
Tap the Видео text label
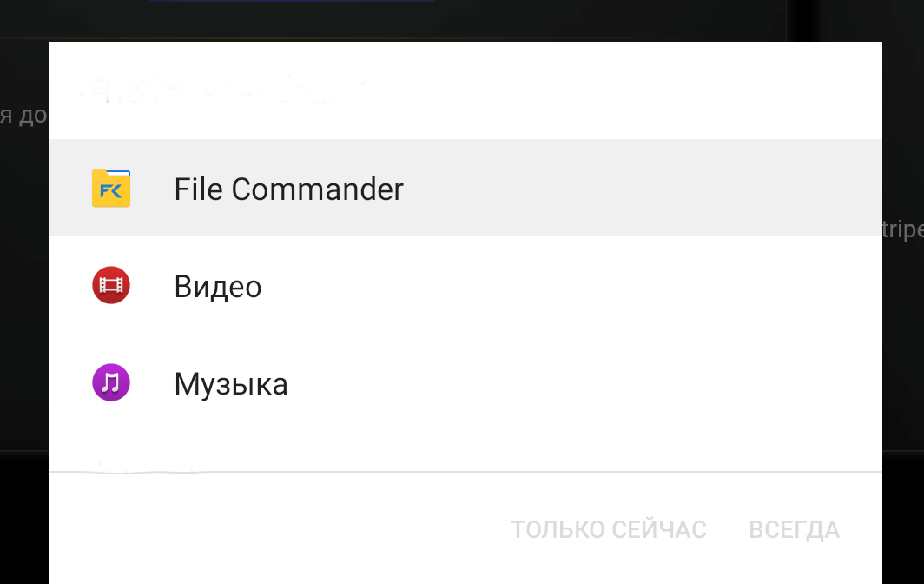pos(217,285)
